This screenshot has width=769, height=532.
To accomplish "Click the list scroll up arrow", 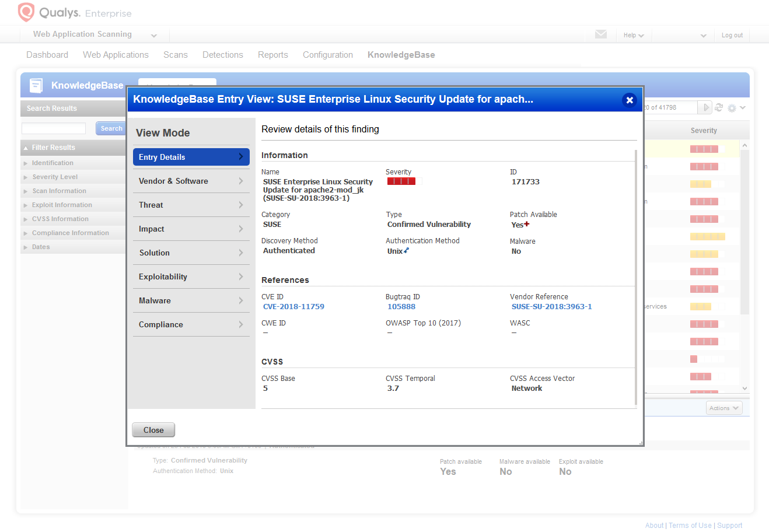I will click(x=744, y=145).
